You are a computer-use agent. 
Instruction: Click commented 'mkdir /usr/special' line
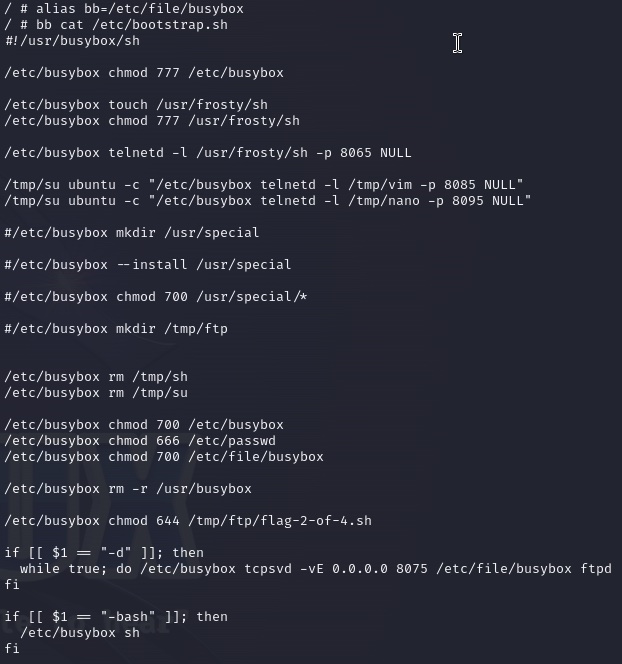tap(132, 232)
